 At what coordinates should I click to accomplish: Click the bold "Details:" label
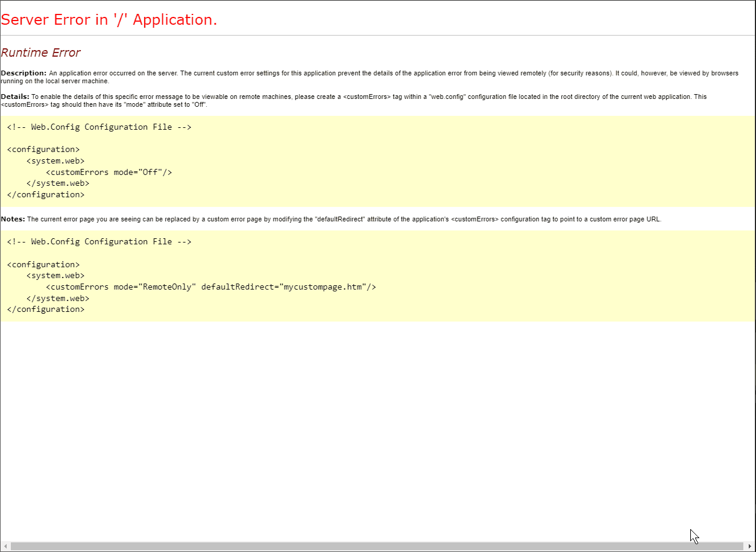[15, 97]
